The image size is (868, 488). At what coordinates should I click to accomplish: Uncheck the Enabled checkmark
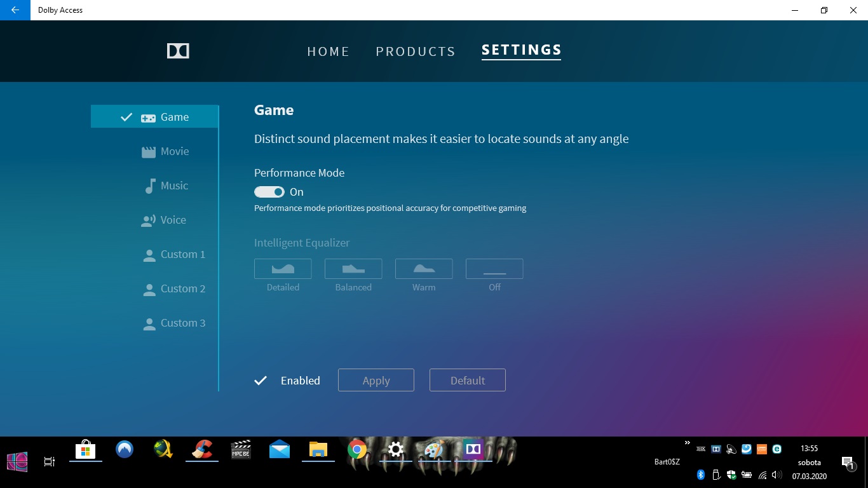261,381
